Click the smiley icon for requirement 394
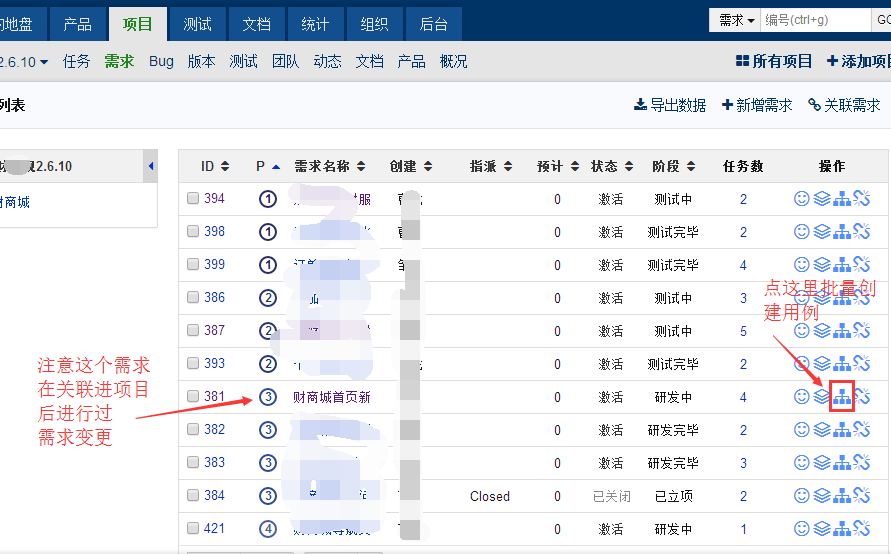The width and height of the screenshot is (891, 554). [x=801, y=199]
